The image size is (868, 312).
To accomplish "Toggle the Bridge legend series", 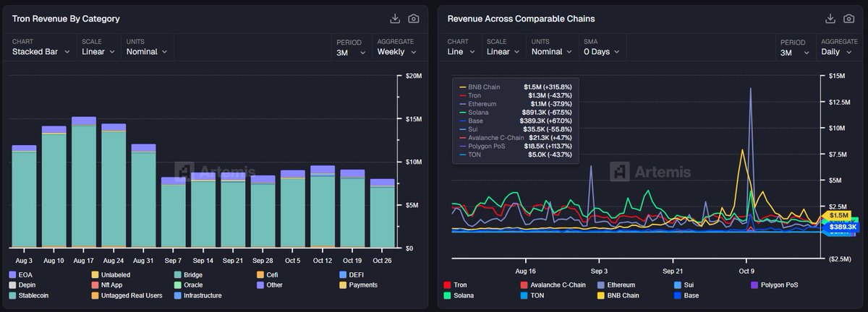I will 190,275.
